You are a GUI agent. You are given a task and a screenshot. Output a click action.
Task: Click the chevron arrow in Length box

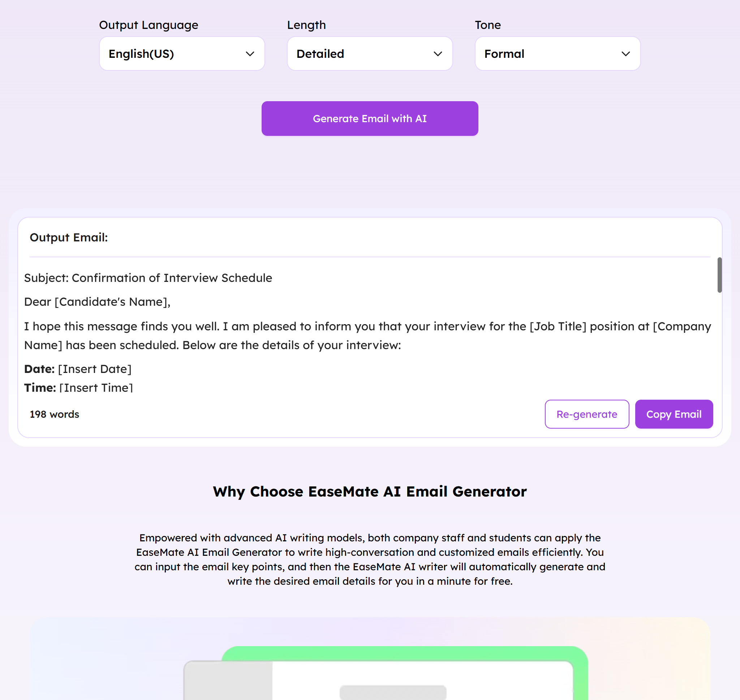pyautogui.click(x=438, y=54)
